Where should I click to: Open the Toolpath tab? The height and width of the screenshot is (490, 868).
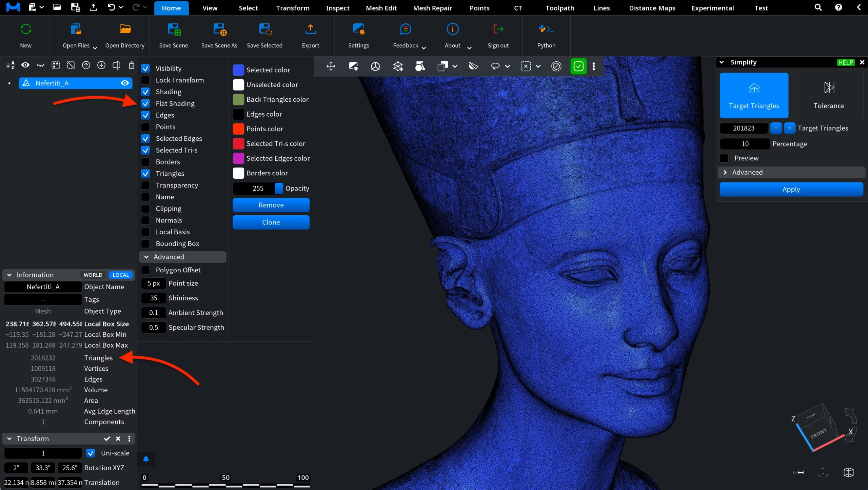point(560,8)
